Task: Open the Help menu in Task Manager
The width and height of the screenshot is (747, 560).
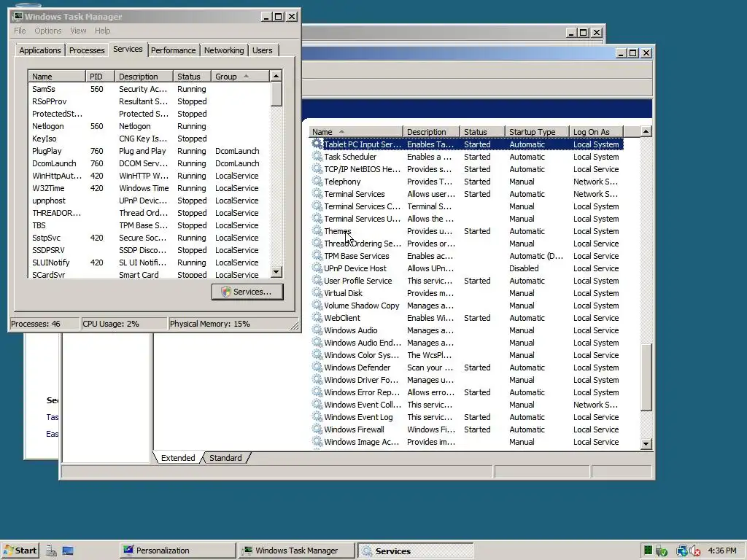Action: pyautogui.click(x=102, y=31)
